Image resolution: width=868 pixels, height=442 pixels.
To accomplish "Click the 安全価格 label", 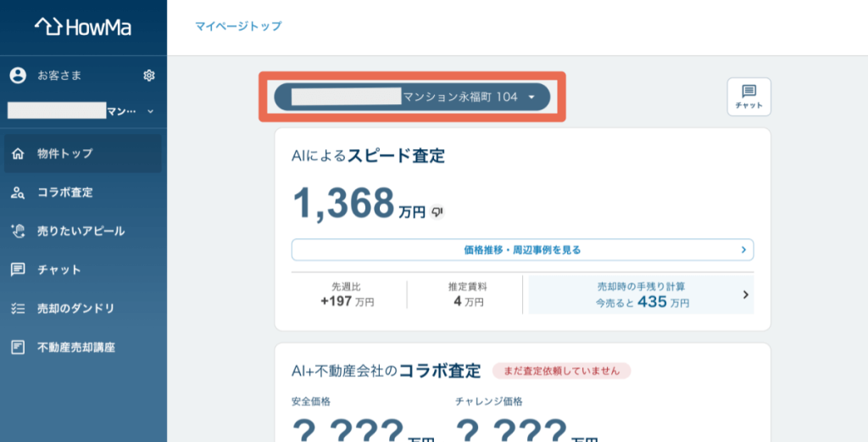I will (x=311, y=401).
